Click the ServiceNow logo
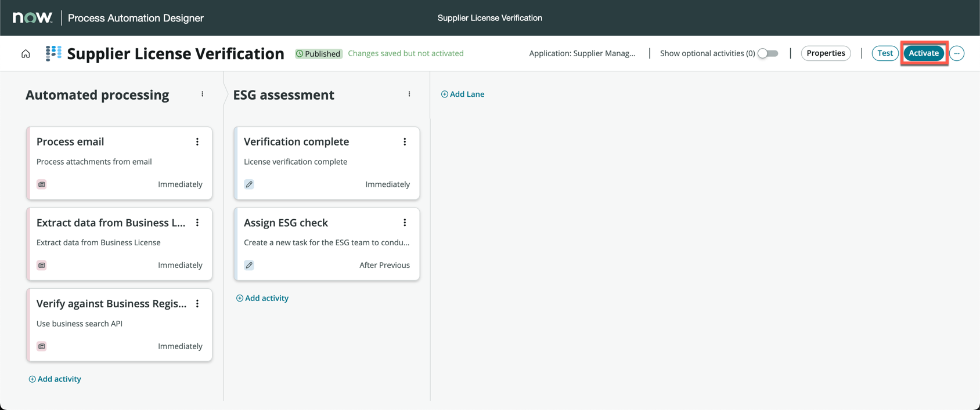 [33, 18]
